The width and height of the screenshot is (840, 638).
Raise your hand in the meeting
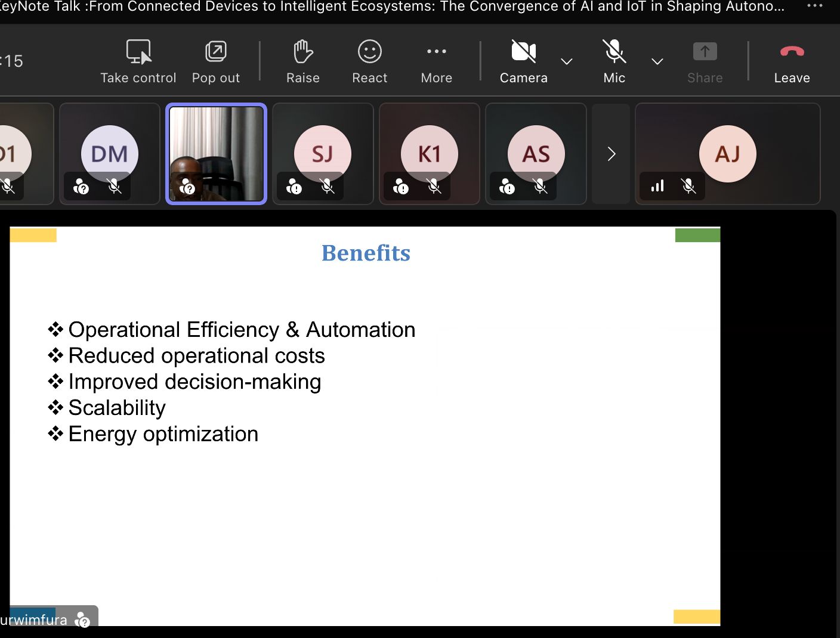click(x=303, y=52)
